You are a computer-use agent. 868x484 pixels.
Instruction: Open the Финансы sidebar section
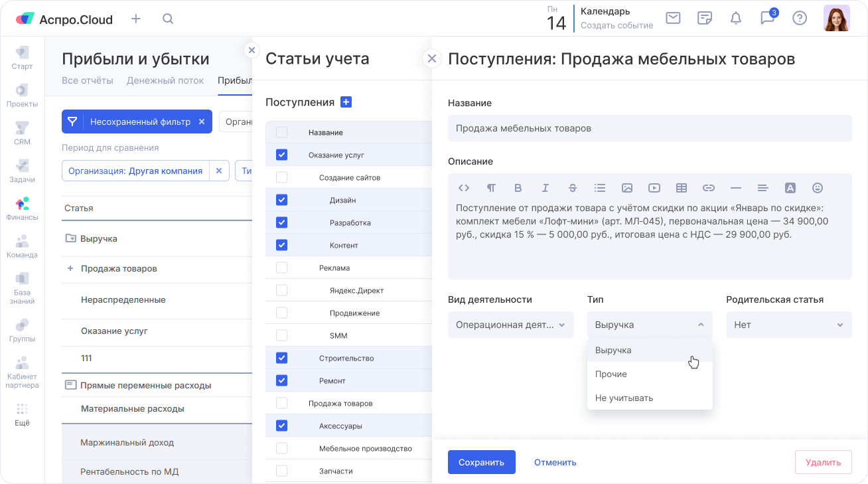(x=22, y=208)
